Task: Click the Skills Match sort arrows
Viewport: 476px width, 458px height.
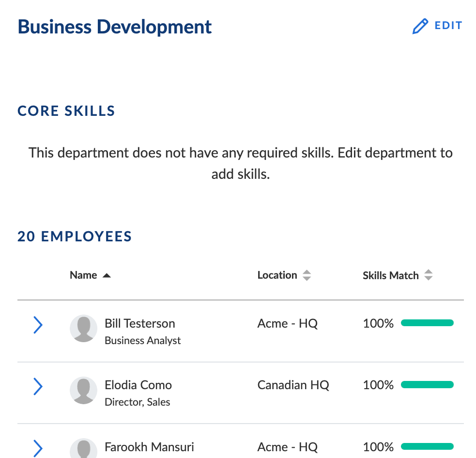Action: point(428,275)
